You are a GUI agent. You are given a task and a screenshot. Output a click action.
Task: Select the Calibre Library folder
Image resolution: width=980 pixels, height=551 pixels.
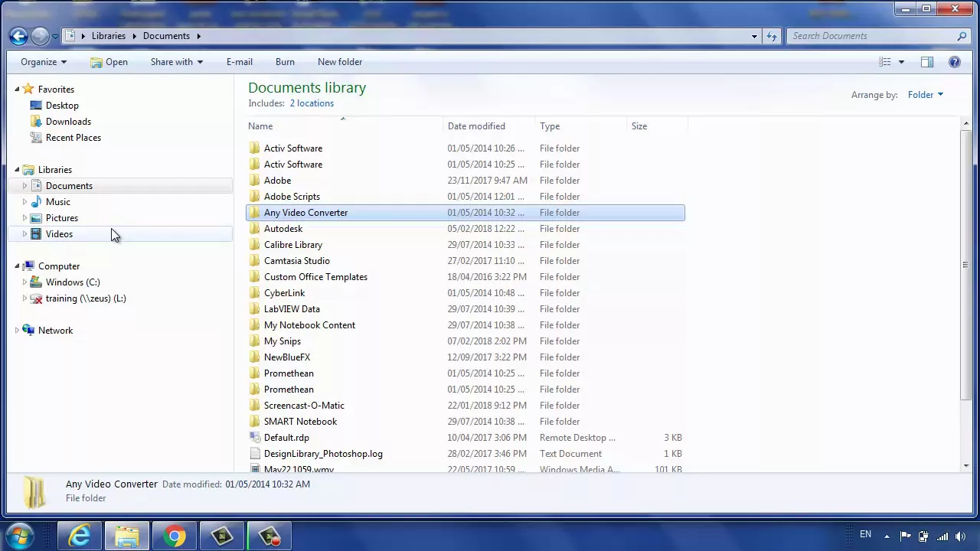293,245
